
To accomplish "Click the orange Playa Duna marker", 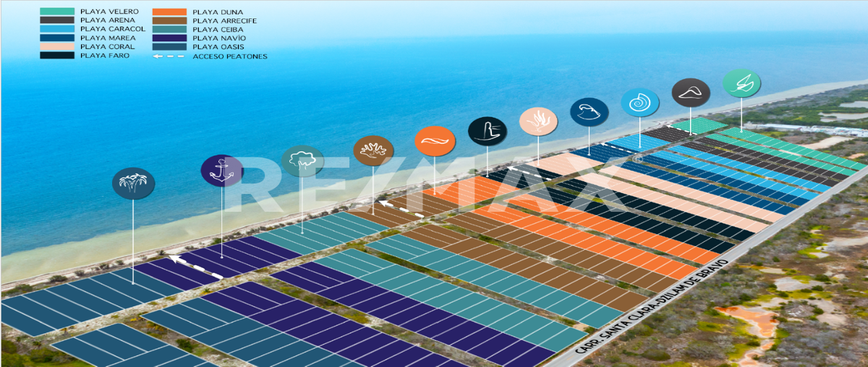I will coord(435,140).
